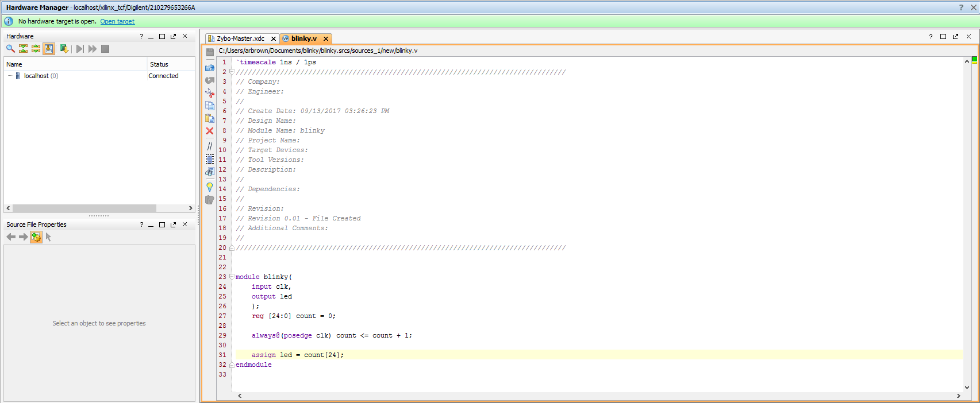Image resolution: width=980 pixels, height=403 pixels.
Task: Click the light bulb icon in editor sidebar
Action: [x=210, y=187]
